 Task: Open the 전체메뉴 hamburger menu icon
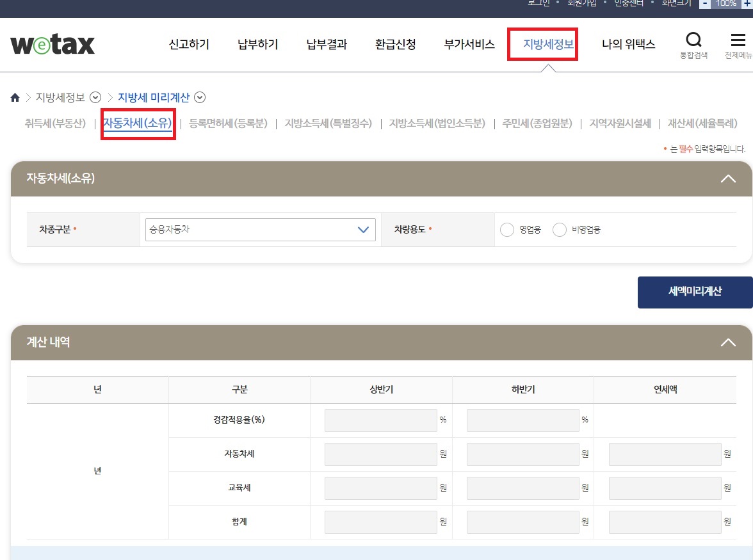(738, 45)
